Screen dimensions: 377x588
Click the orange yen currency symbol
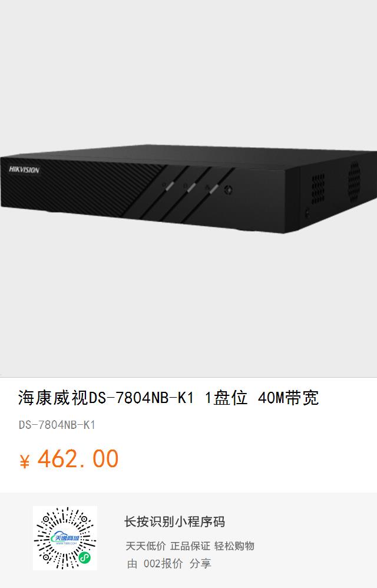(x=24, y=461)
